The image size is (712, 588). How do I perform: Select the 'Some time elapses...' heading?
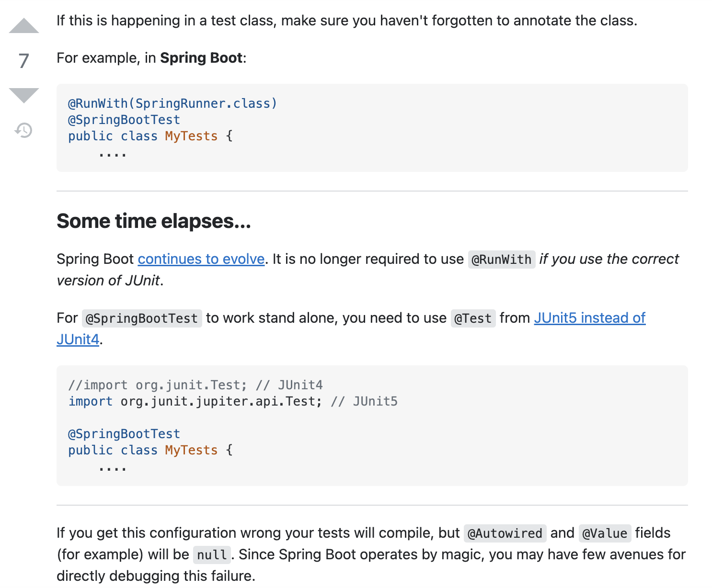[154, 221]
